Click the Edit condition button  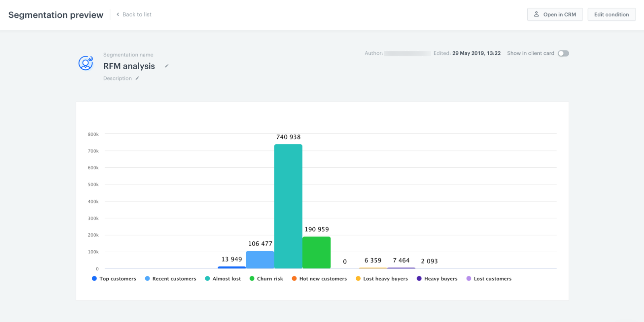coord(611,15)
